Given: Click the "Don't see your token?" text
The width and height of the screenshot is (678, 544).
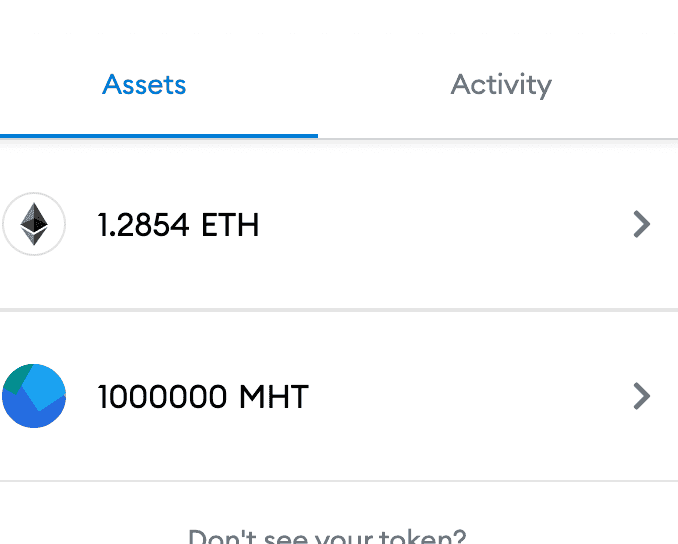Looking at the screenshot, I should 326,536.
